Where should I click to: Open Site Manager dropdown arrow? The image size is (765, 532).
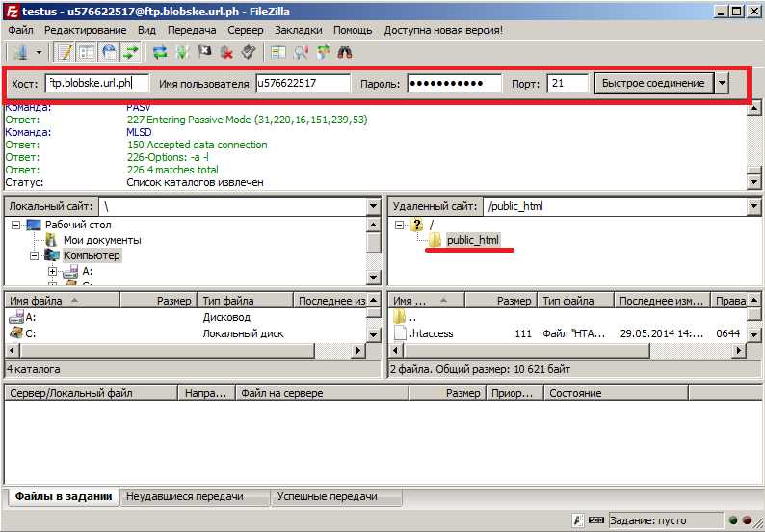click(x=40, y=52)
